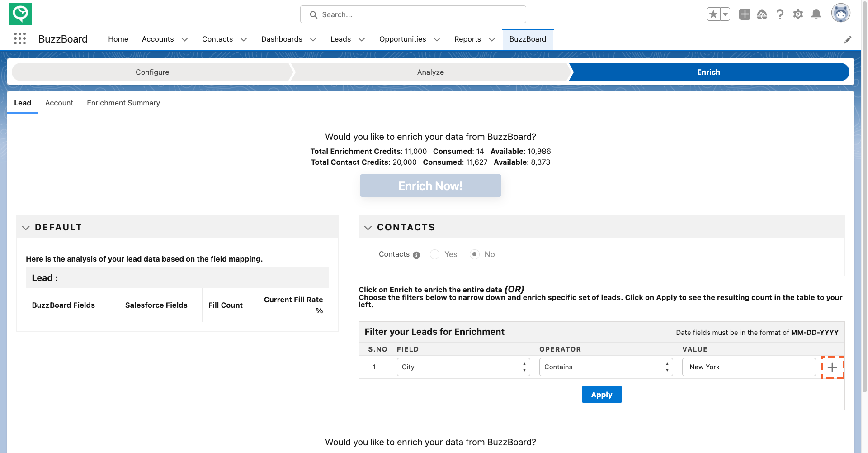The width and height of the screenshot is (868, 453).
Task: Open the Reports nav tab
Action: pyautogui.click(x=467, y=39)
